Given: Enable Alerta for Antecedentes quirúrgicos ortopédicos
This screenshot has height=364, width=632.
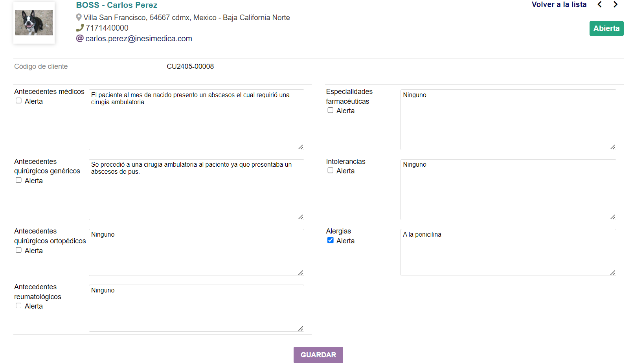Looking at the screenshot, I should coord(18,250).
